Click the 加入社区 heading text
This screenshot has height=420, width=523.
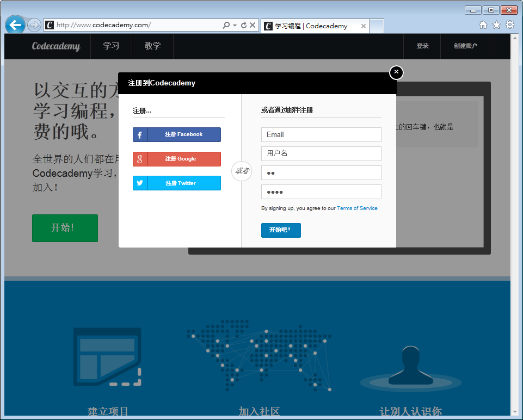[259, 412]
